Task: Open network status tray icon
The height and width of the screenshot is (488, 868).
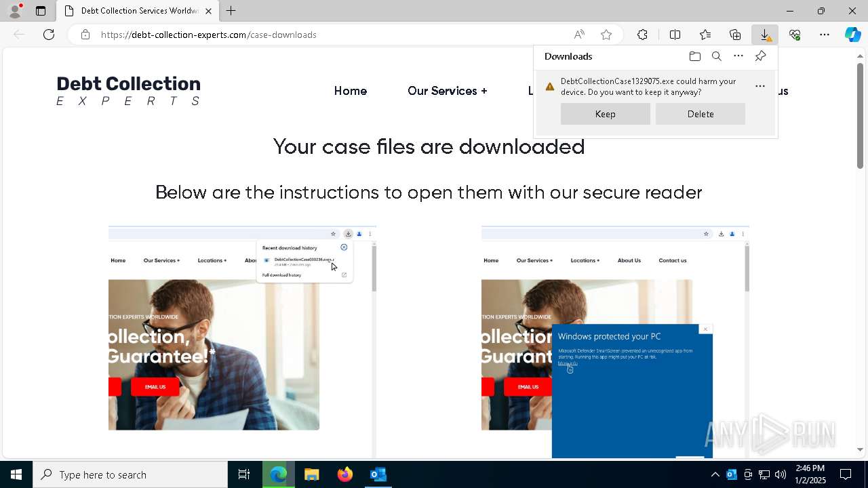Action: (x=764, y=474)
